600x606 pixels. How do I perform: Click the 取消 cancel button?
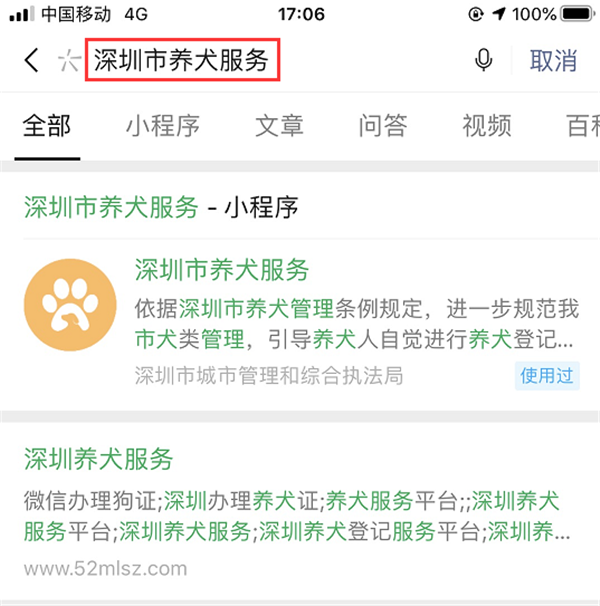pyautogui.click(x=553, y=61)
